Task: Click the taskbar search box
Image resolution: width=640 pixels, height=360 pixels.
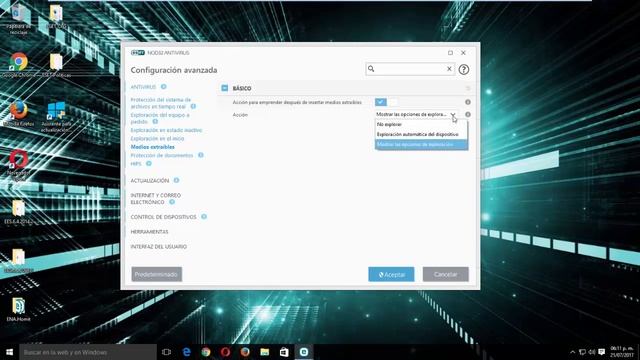Action: pyautogui.click(x=88, y=352)
